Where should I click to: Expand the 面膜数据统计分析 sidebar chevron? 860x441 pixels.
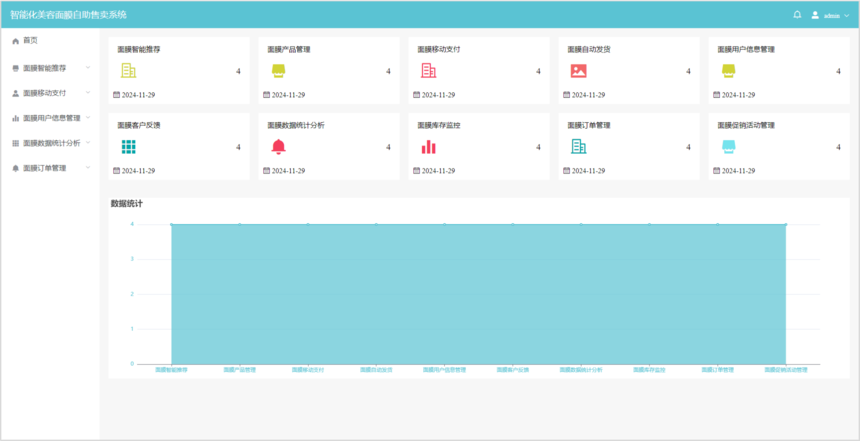[88, 143]
